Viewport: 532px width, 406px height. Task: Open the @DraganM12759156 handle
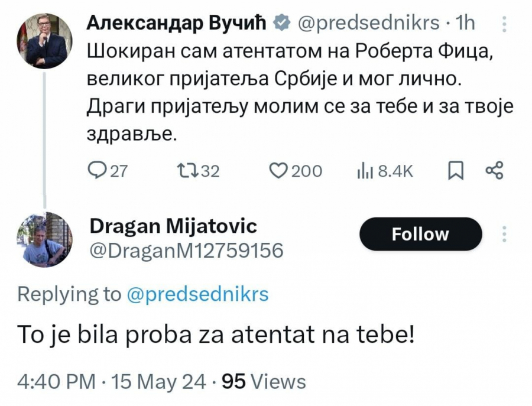coord(185,251)
